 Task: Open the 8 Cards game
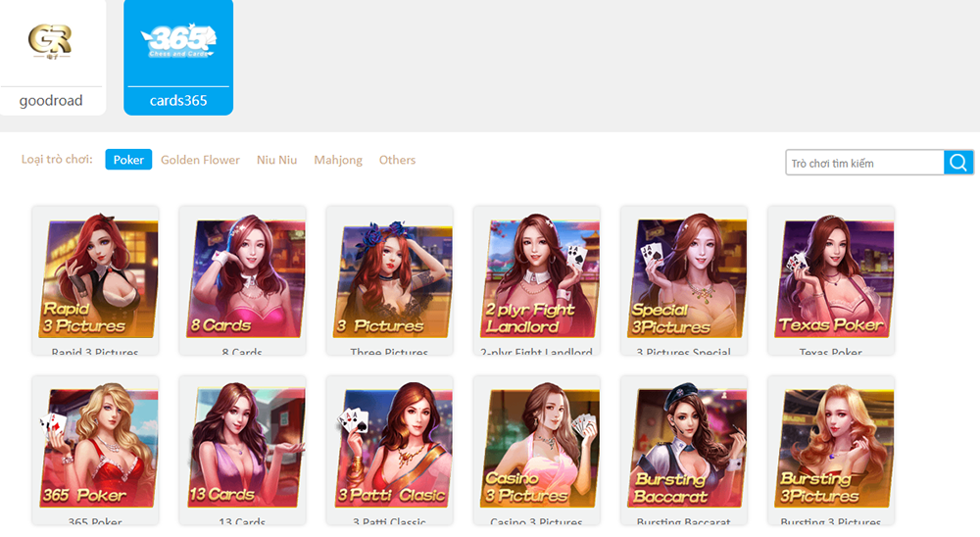(x=242, y=280)
